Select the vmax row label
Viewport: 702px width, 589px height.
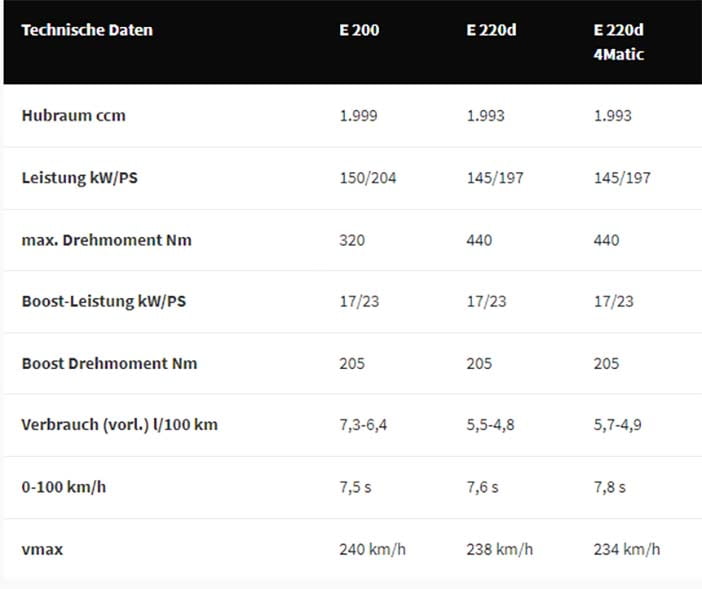42,549
